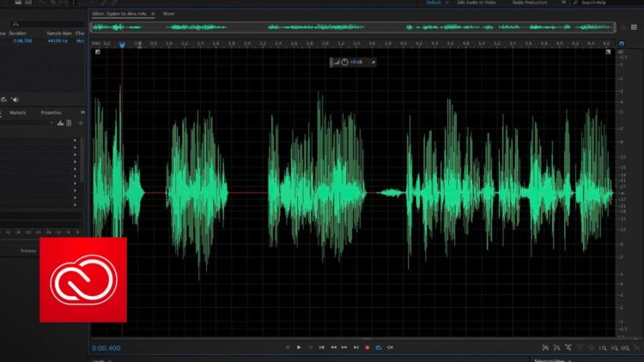The height and width of the screenshot is (362, 644).
Task: Open the Properties panel tab
Action: (x=51, y=112)
